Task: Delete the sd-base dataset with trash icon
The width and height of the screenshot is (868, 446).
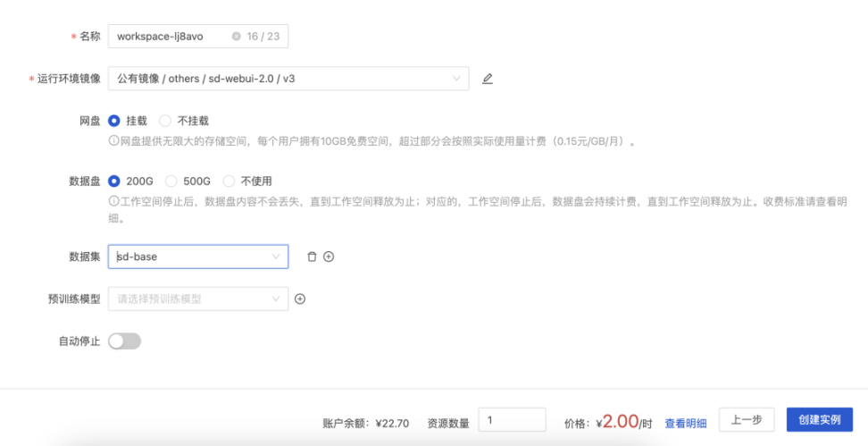Action: pos(312,257)
